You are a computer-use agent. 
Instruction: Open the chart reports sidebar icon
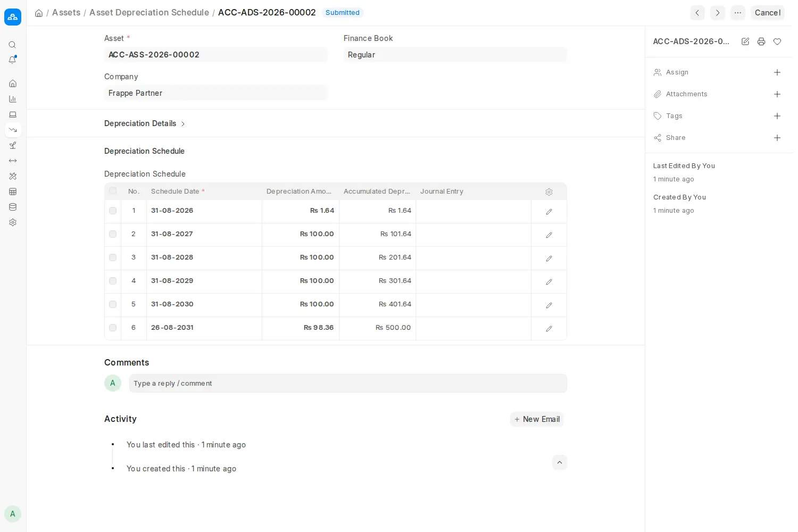click(x=13, y=99)
